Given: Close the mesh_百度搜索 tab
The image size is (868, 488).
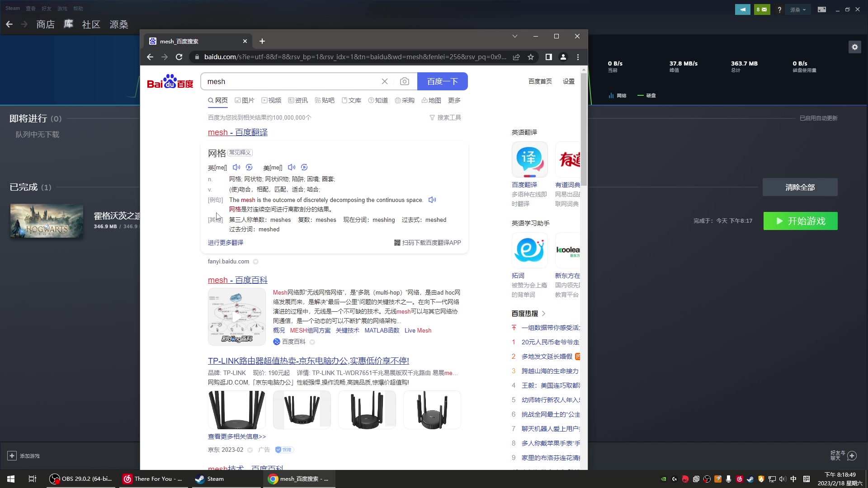Looking at the screenshot, I should (x=245, y=41).
